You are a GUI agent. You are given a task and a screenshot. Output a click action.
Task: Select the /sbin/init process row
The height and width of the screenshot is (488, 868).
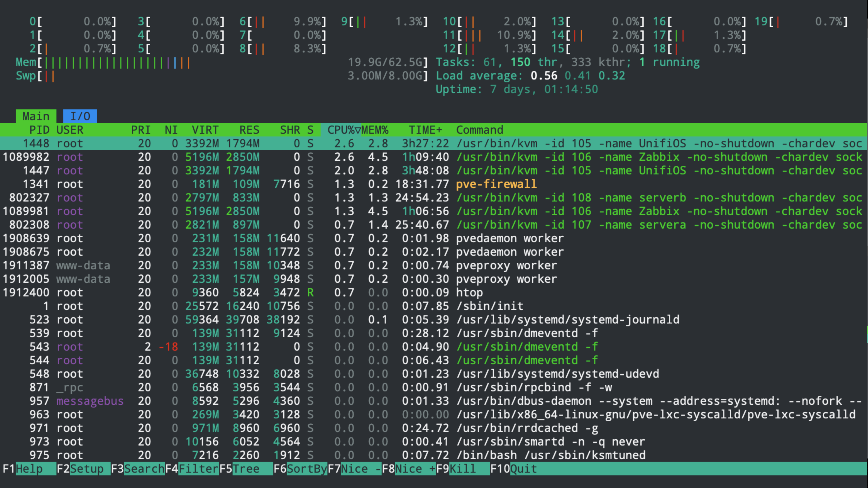click(x=433, y=306)
